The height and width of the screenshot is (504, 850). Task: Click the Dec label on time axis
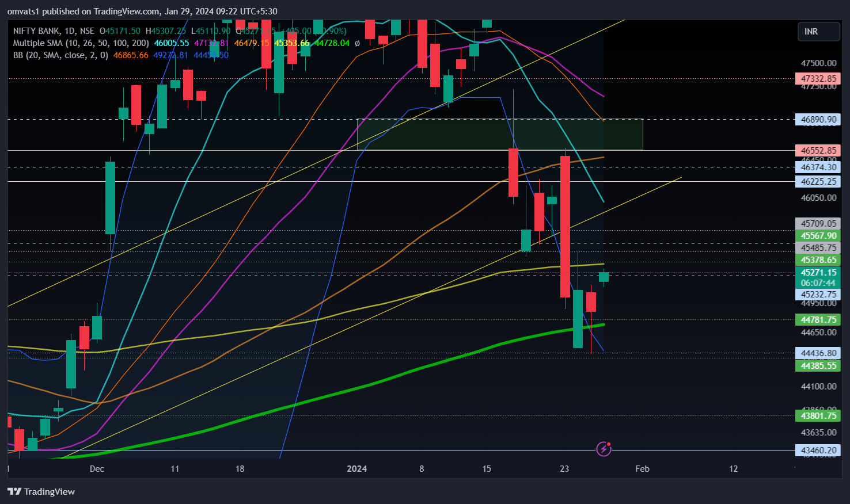click(97, 468)
